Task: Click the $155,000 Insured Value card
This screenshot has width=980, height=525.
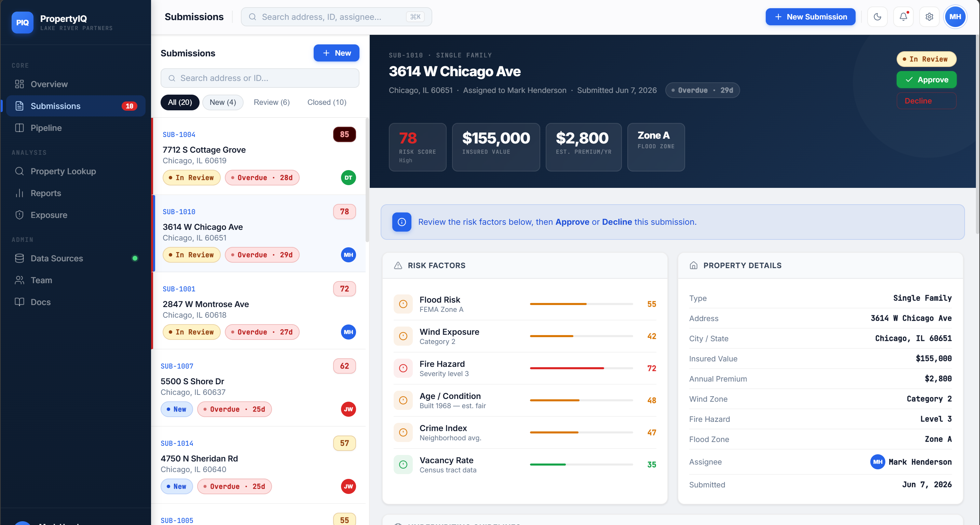Action: tap(496, 147)
